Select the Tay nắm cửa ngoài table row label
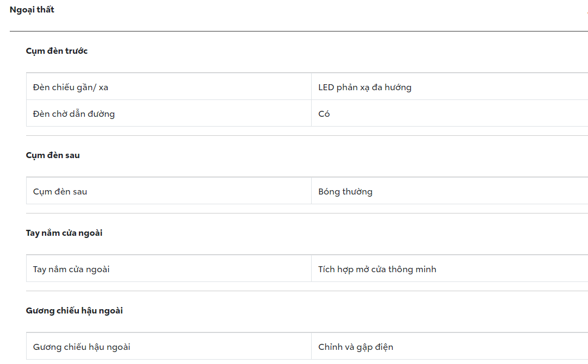 (71, 269)
